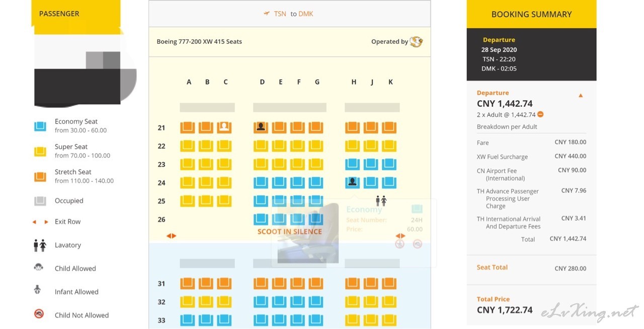Image resolution: width=644 pixels, height=329 pixels.
Task: Select Economy seat 24J
Action: [371, 182]
